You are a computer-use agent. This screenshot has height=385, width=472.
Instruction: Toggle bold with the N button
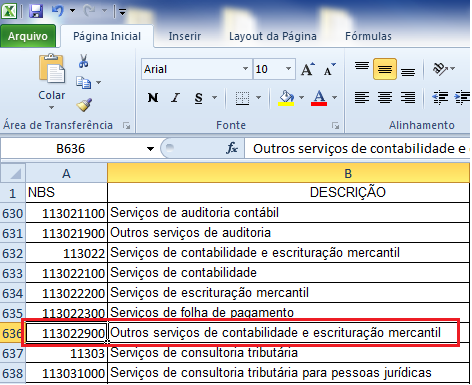[x=153, y=98]
